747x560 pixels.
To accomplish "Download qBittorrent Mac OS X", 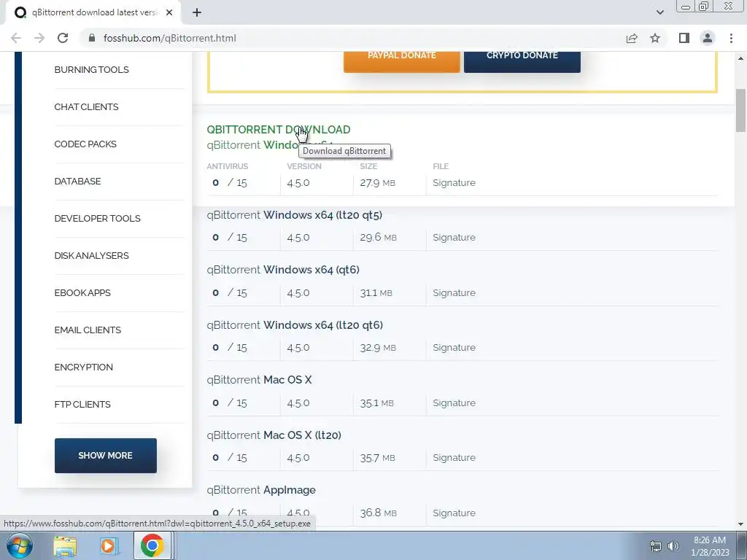I will [x=259, y=379].
